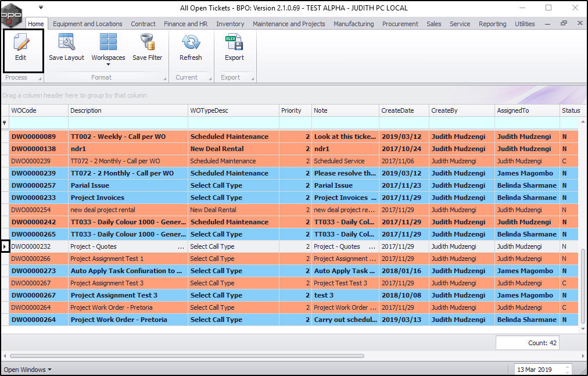Click the filter row pin icon
Image resolution: width=588 pixels, height=376 pixels.
[5, 123]
